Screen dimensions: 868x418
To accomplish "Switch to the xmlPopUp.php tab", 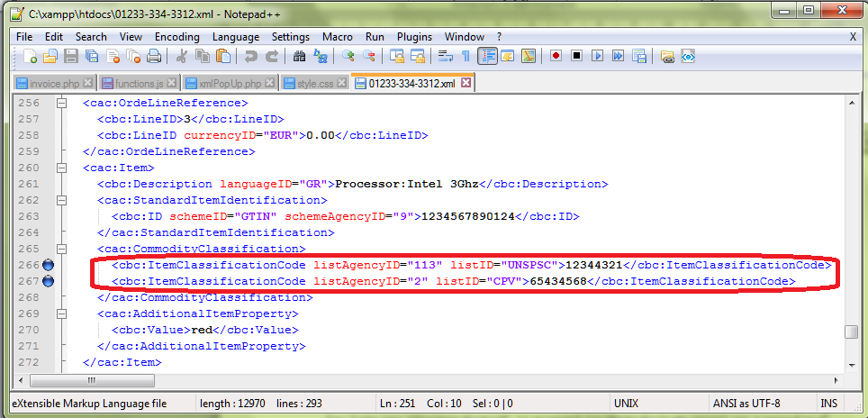I will tap(230, 84).
